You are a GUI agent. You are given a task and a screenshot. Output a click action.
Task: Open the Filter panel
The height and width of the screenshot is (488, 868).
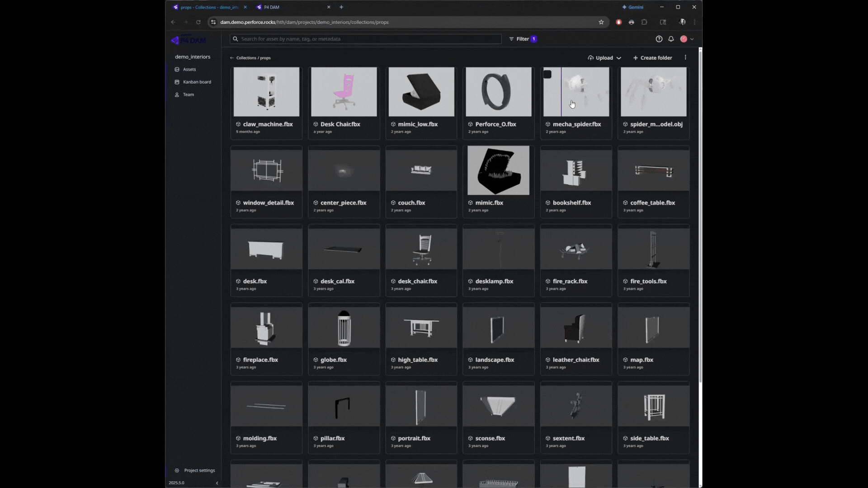(x=523, y=39)
